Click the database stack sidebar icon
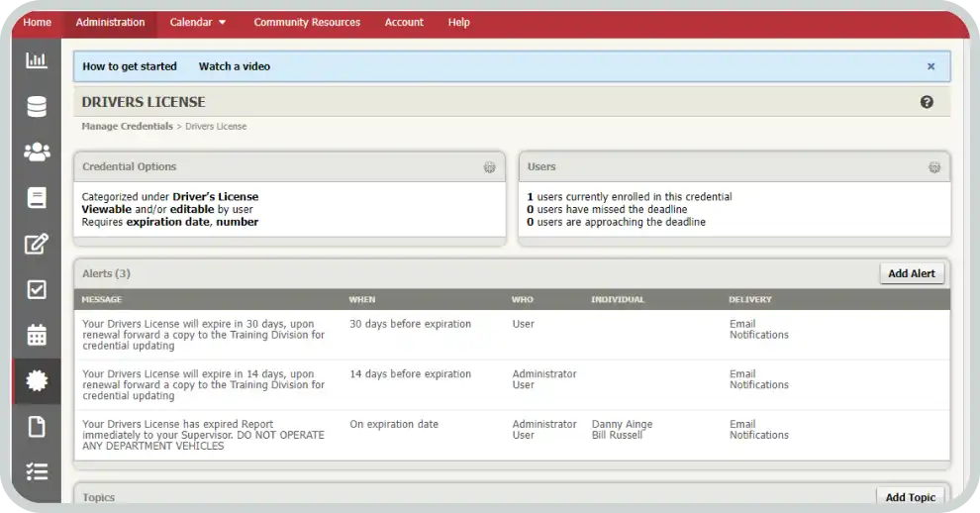Viewport: 980px width, 513px height. click(x=37, y=107)
